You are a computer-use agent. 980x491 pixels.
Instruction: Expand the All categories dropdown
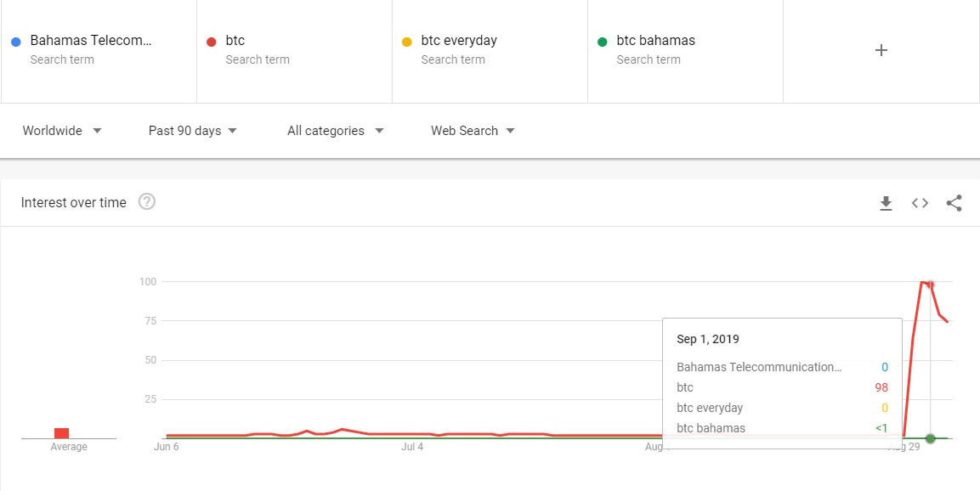[336, 131]
